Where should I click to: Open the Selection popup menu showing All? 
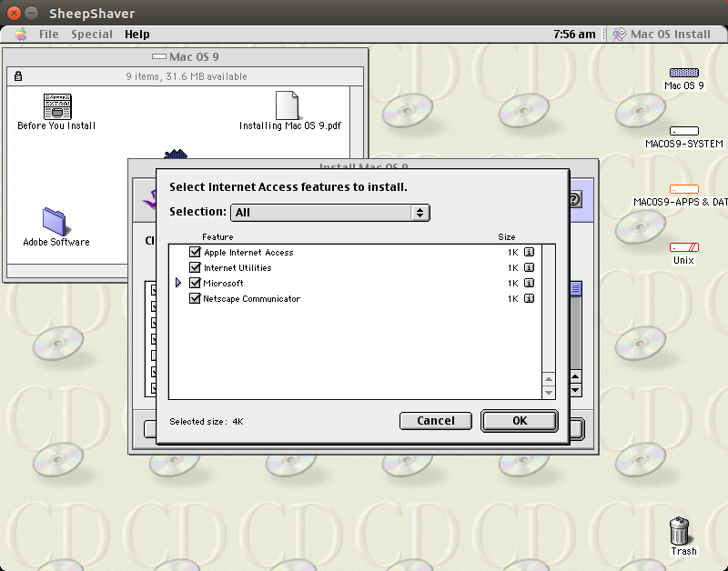[x=330, y=213]
